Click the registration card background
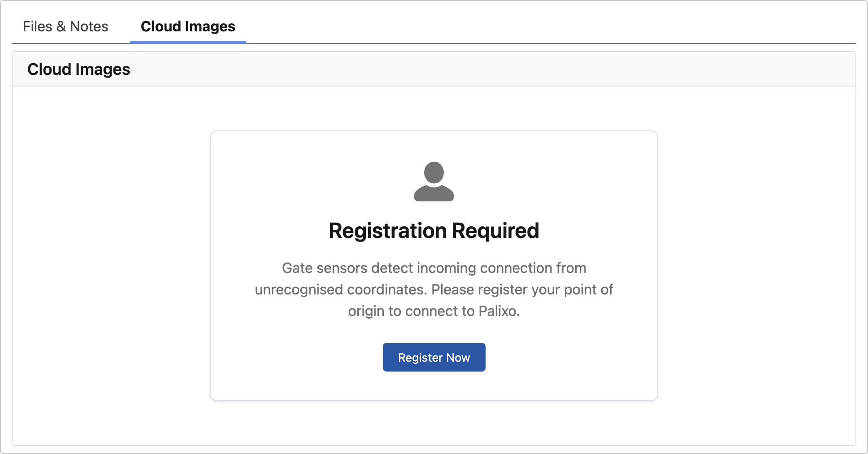868x454 pixels. [269, 385]
